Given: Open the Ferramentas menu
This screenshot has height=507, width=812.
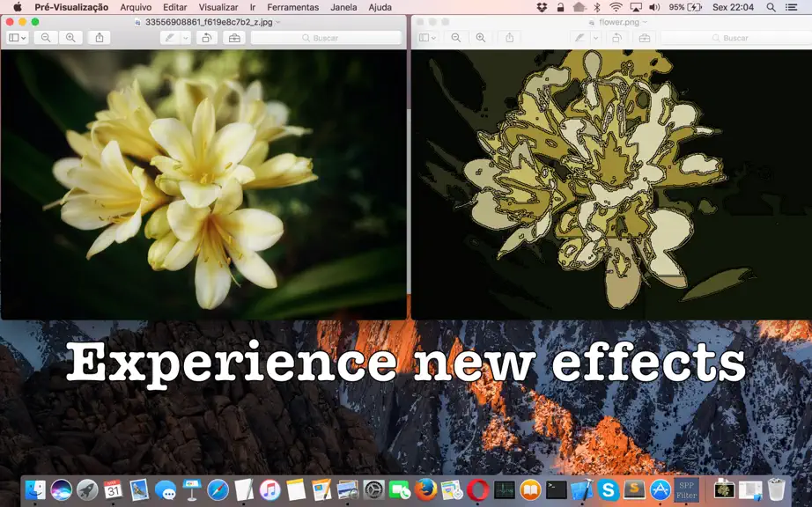Looking at the screenshot, I should click(292, 7).
